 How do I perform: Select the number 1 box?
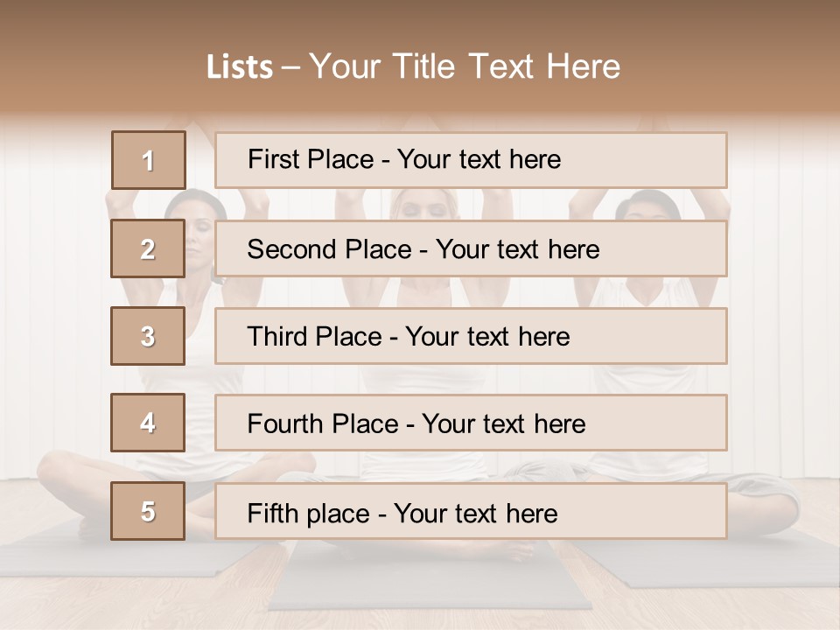[x=148, y=160]
